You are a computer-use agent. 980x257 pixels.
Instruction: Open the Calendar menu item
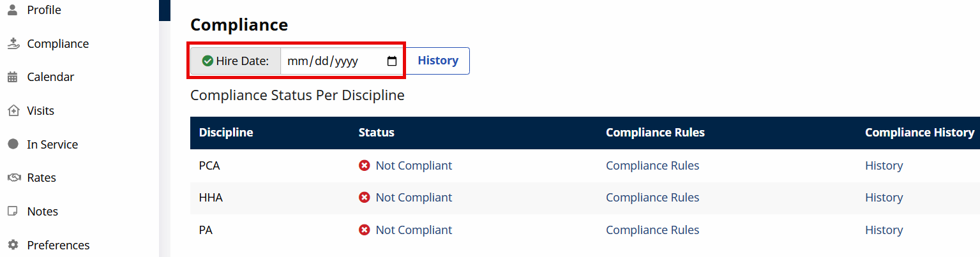50,77
